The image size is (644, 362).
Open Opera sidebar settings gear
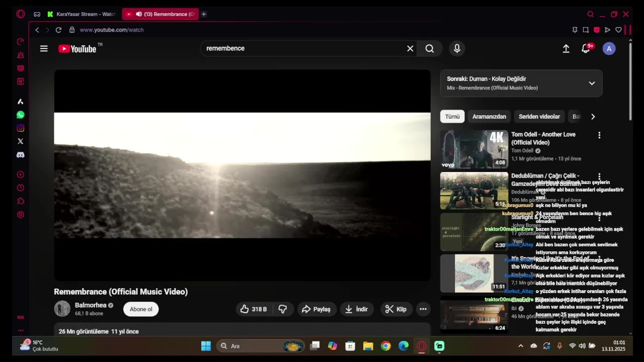tap(21, 215)
